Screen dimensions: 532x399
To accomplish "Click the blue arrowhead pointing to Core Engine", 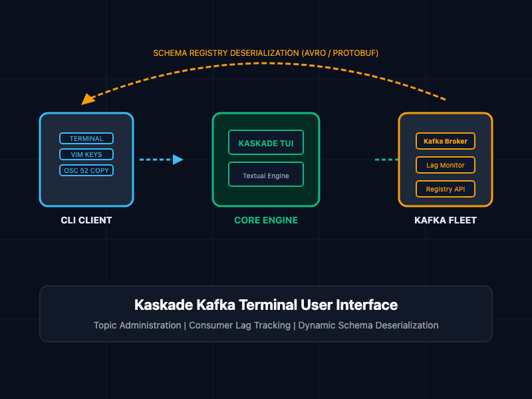I will [x=178, y=160].
